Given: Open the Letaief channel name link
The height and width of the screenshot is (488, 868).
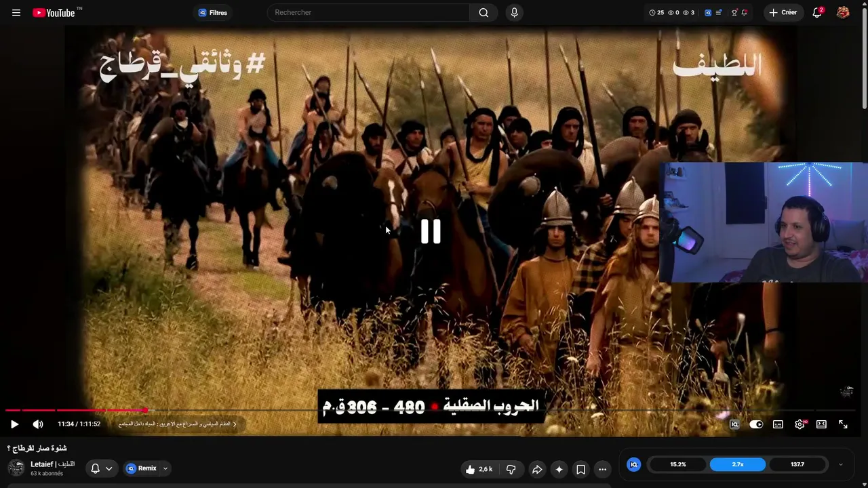Looking at the screenshot, I should pos(52,464).
